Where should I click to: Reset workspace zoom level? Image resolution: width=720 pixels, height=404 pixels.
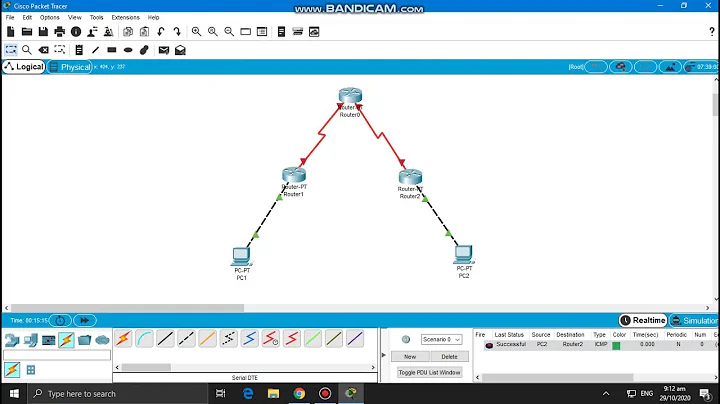[x=213, y=32]
